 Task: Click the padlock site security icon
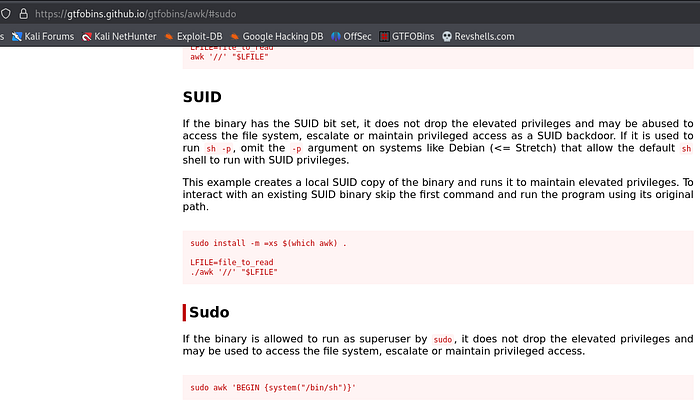(24, 14)
